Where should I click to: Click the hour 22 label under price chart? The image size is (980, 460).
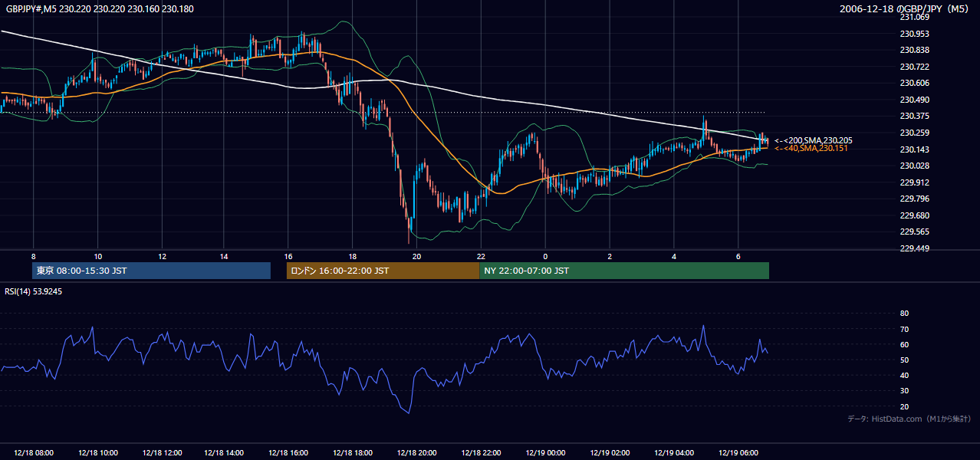pyautogui.click(x=481, y=256)
